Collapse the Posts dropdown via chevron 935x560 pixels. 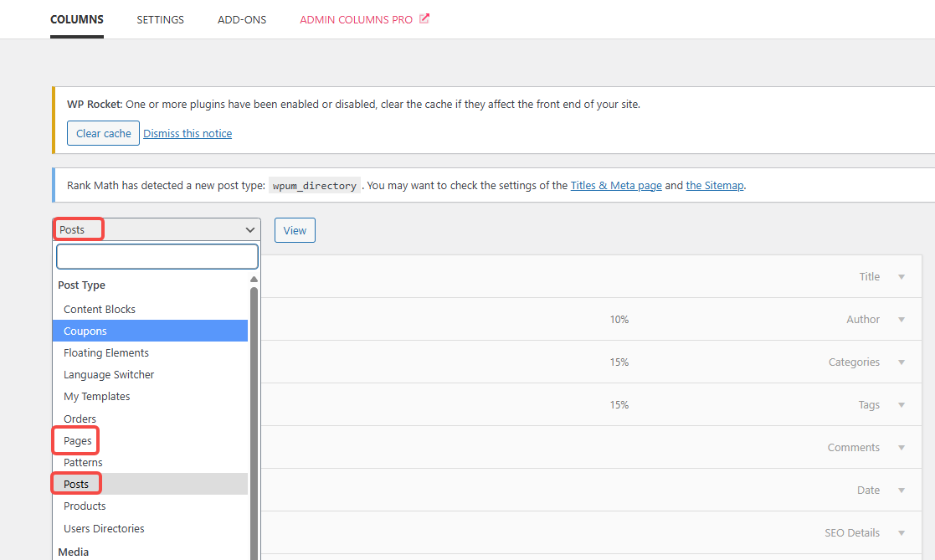(x=249, y=230)
